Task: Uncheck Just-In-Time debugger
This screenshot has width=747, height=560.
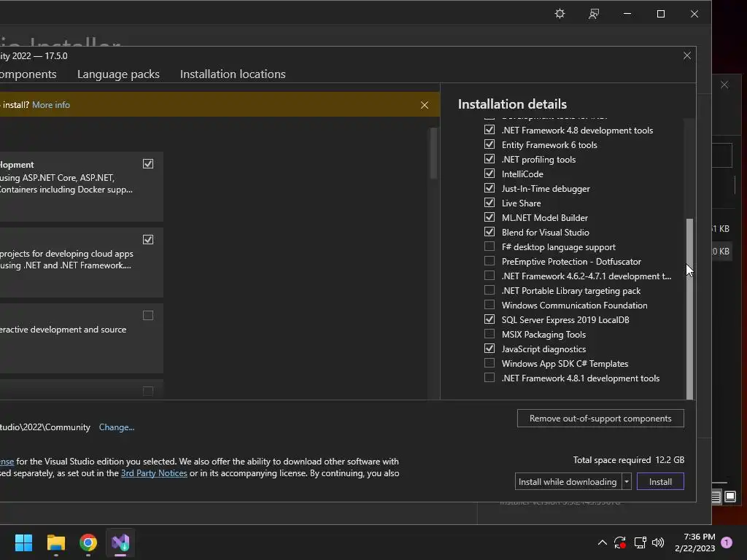Action: 489,188
